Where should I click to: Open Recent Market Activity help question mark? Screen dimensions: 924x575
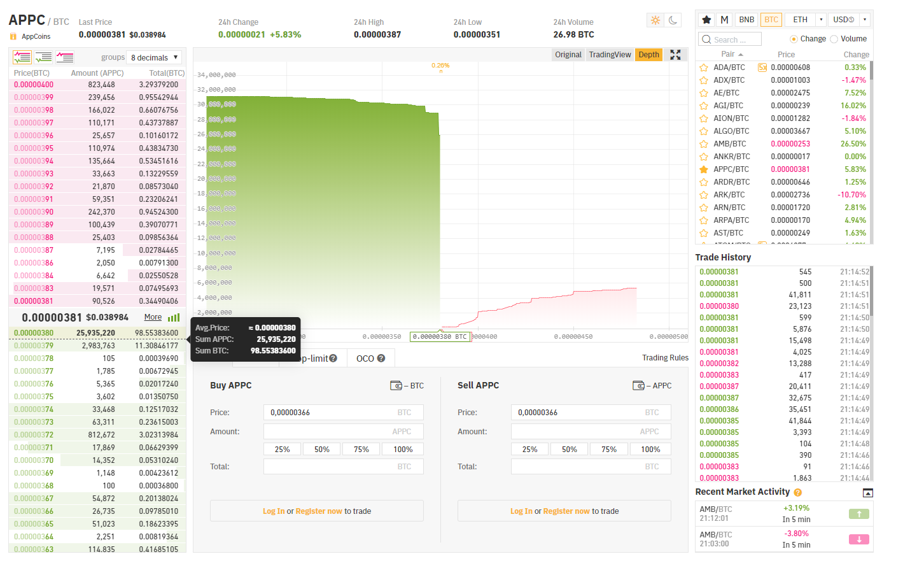coord(797,492)
